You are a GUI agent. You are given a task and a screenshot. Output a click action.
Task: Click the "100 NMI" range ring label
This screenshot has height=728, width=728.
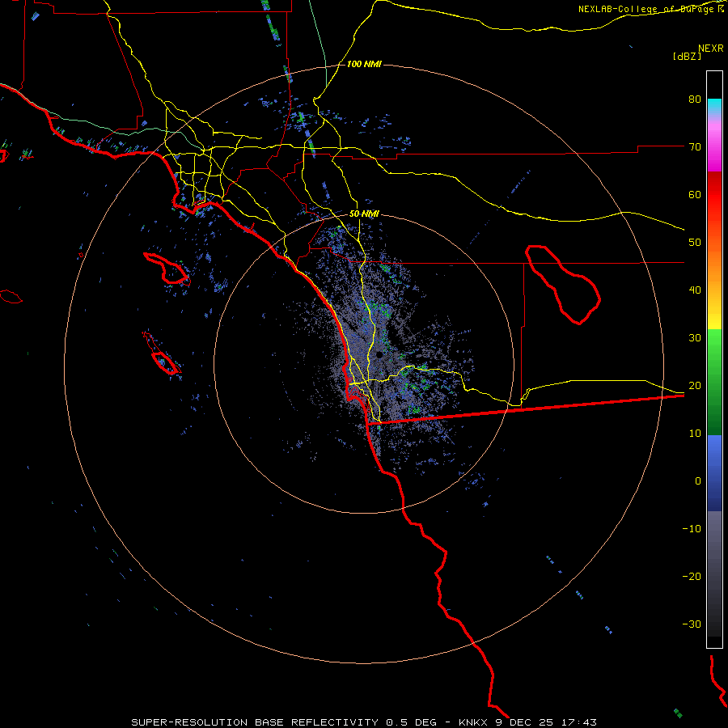pos(364,64)
